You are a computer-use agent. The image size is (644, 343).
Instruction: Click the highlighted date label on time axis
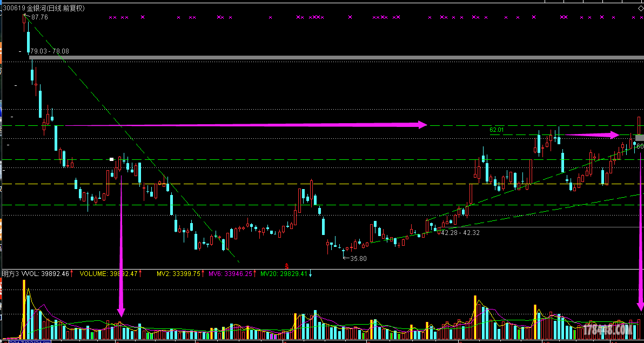click(30, 341)
